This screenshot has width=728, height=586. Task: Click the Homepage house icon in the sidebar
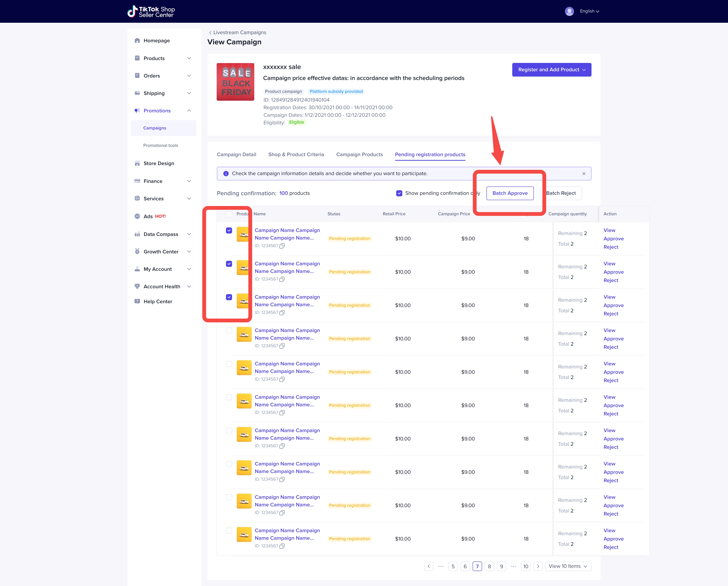pos(137,41)
